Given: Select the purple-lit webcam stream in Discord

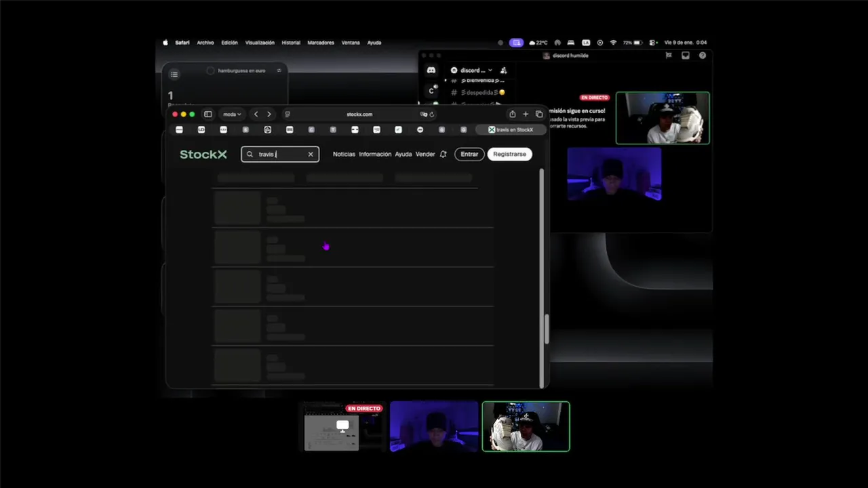Looking at the screenshot, I should coord(614,174).
